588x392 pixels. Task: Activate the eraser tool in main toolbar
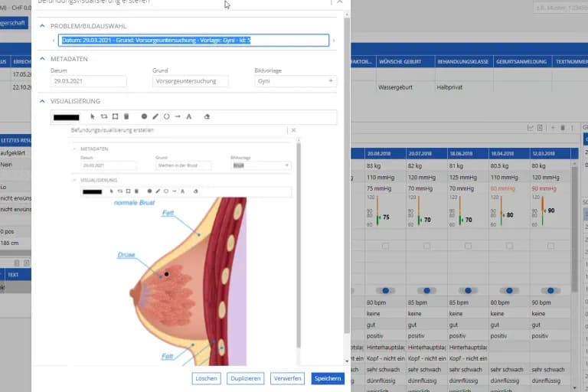pos(207,116)
